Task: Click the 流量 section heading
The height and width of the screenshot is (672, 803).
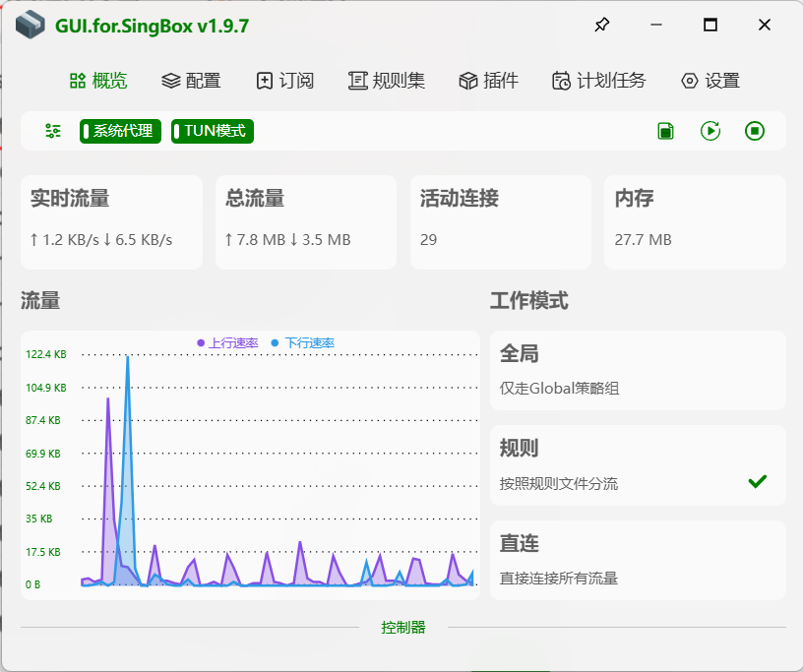Action: 40,301
